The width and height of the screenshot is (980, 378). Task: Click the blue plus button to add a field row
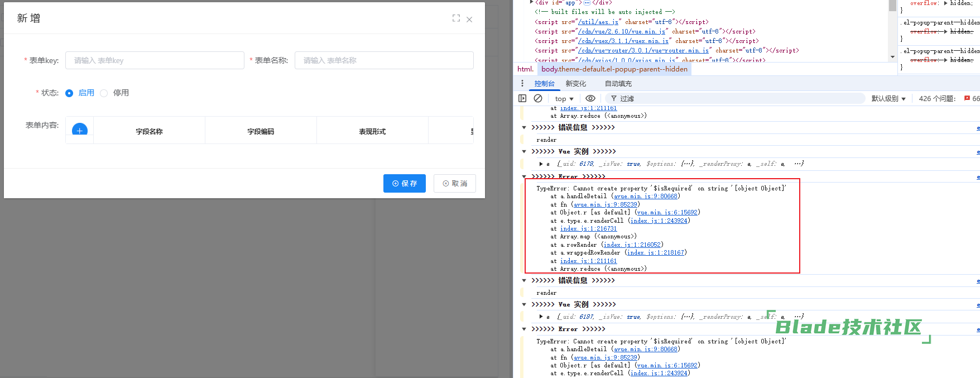[80, 130]
